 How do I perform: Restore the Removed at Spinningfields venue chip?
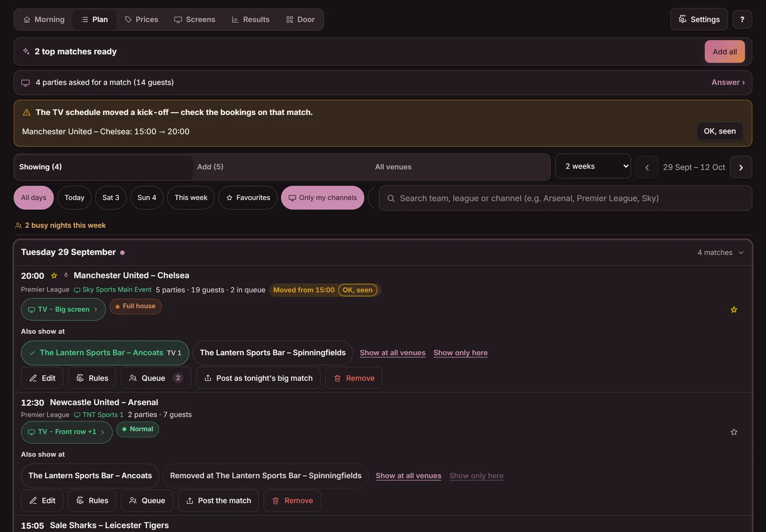(266, 476)
